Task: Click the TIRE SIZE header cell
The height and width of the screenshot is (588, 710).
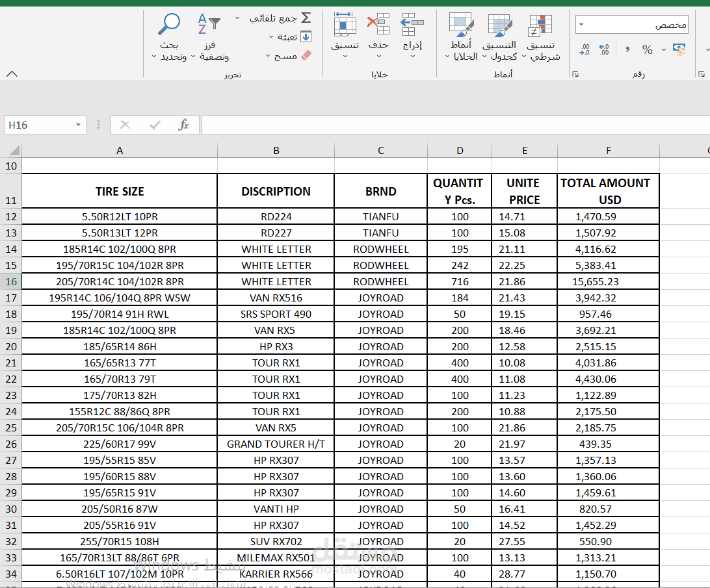Action: 120,191
